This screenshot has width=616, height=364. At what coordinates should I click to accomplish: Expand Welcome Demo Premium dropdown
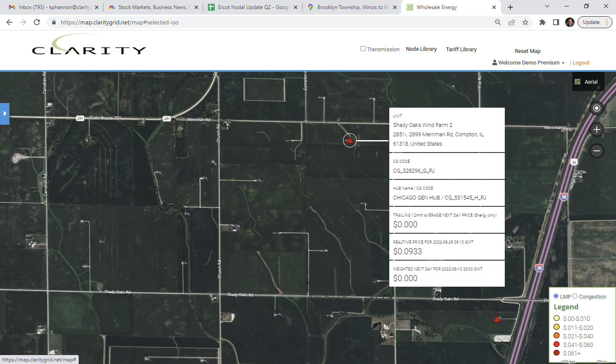coord(529,63)
